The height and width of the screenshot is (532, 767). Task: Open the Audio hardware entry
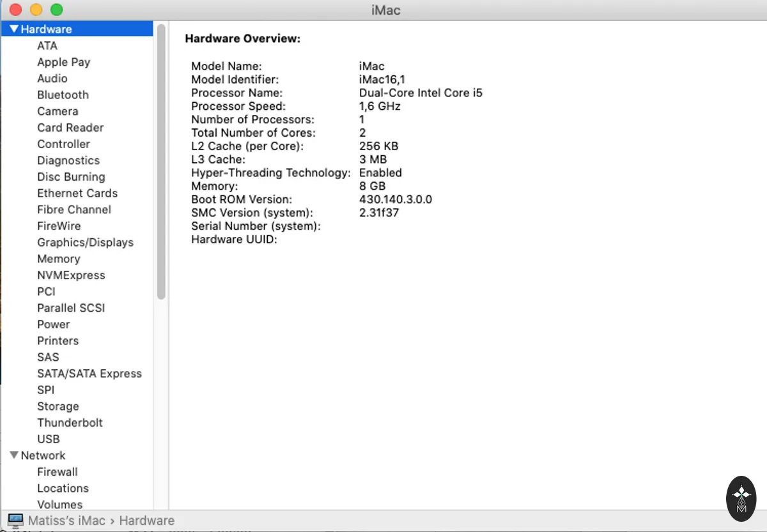(52, 79)
